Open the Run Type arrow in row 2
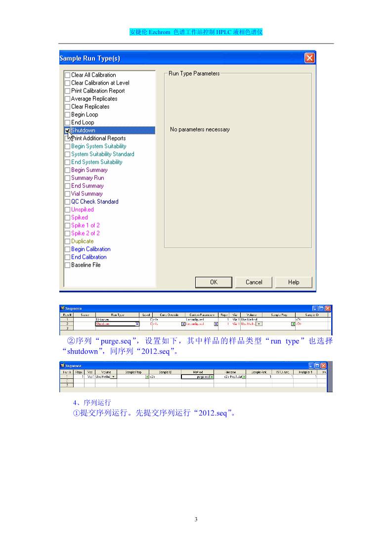The width and height of the screenshot is (392, 555). (137, 324)
